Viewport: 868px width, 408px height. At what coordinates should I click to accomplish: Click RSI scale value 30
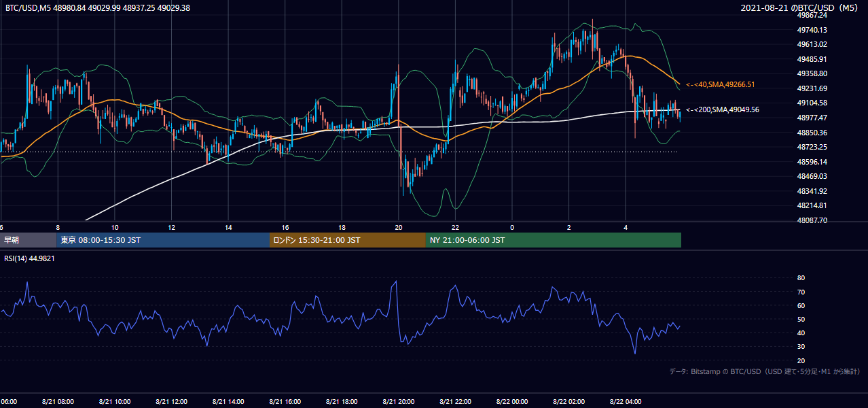click(x=801, y=346)
